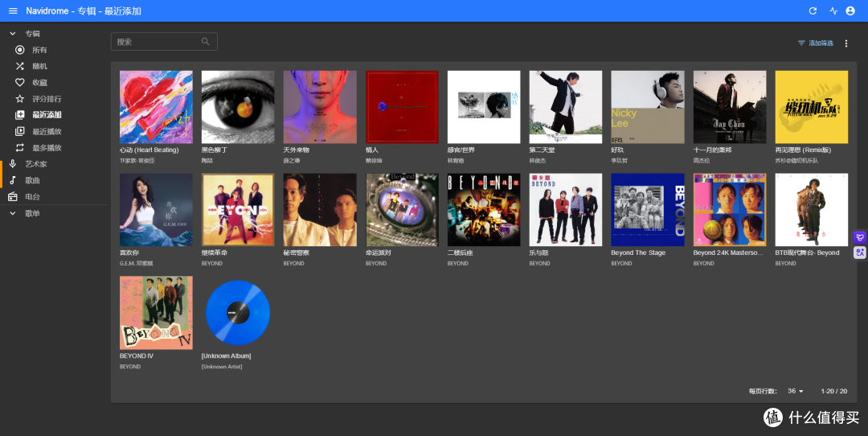Open the blue vinyl Unknown Album cover
868x436 pixels.
click(x=238, y=313)
